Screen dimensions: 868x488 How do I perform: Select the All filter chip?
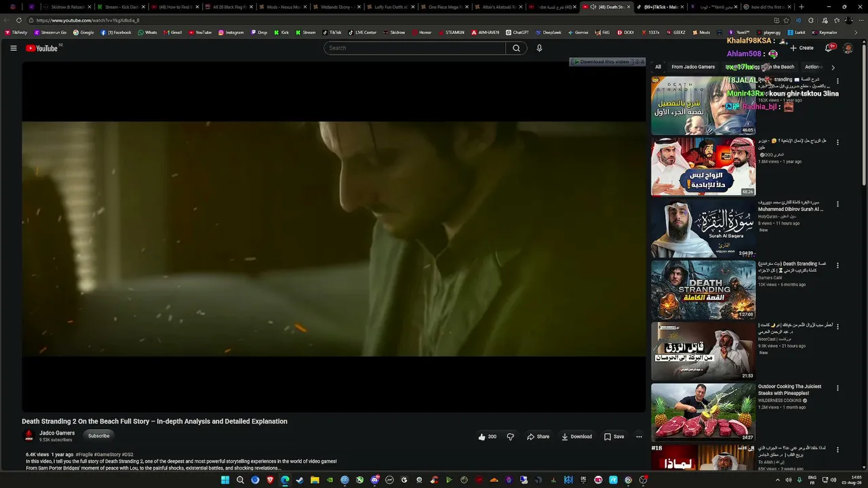(x=658, y=67)
